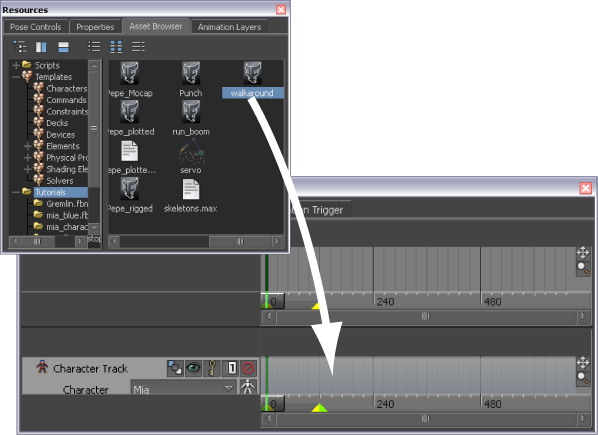598x435 pixels.
Task: Expand the Scripts folder
Action: point(16,65)
